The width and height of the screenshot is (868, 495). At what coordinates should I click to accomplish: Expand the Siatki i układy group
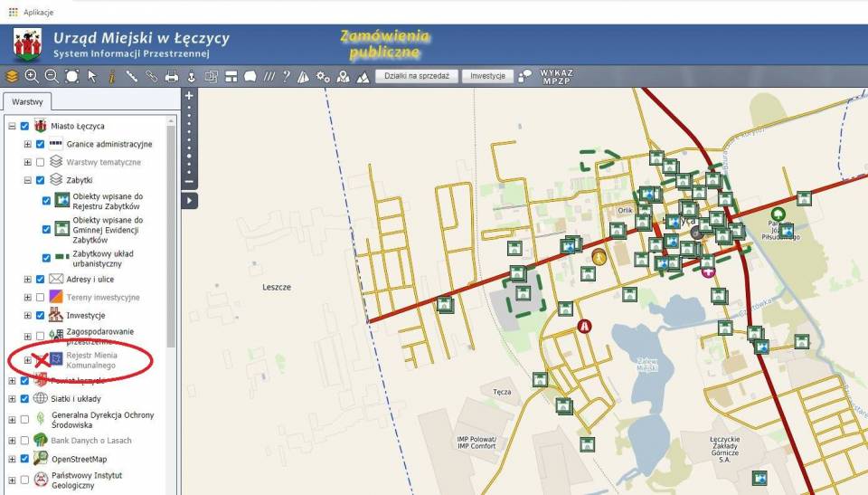coord(12,398)
